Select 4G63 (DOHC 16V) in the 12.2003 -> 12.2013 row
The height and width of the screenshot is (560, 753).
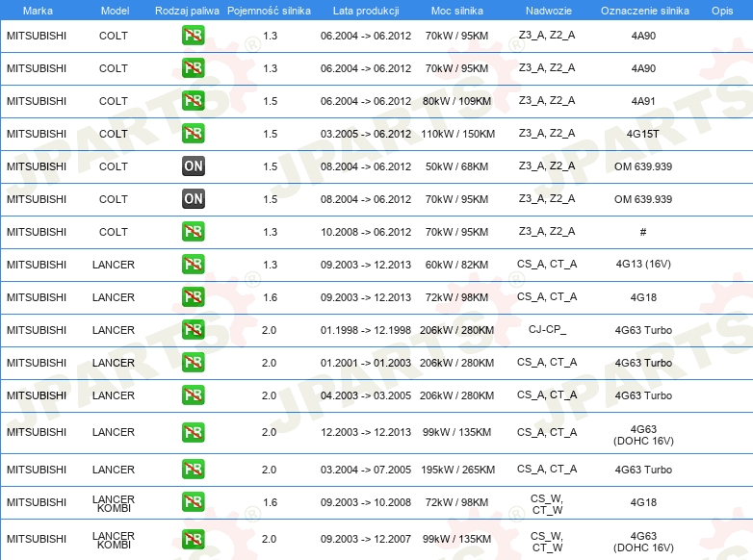[643, 435]
